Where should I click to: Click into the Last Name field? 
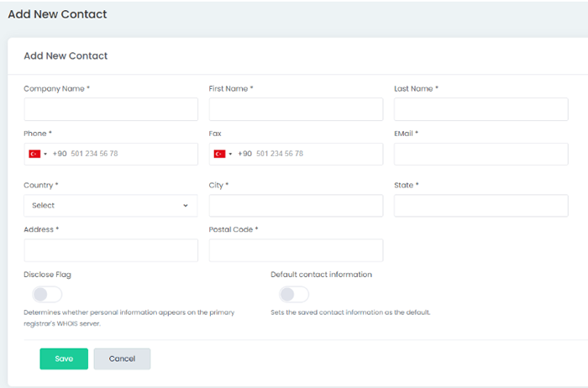point(481,109)
